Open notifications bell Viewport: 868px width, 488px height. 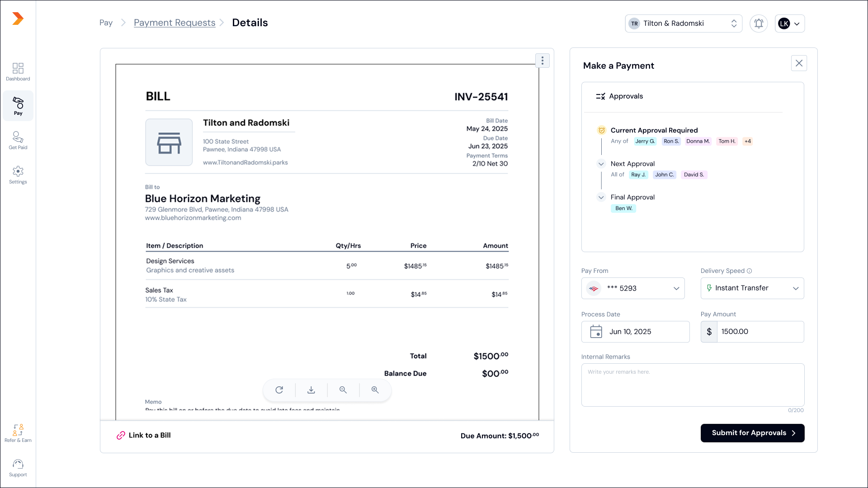pos(759,23)
